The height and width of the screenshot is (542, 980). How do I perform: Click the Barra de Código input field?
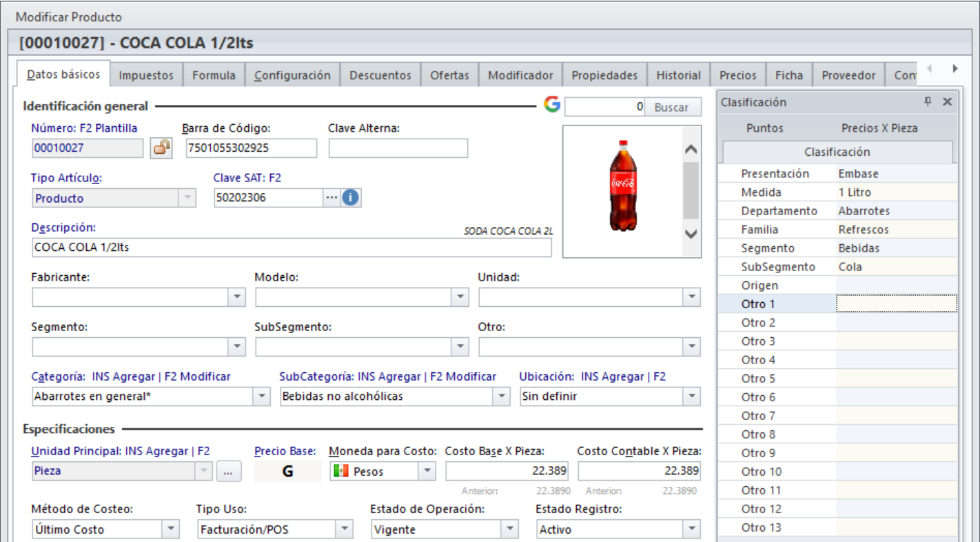click(251, 148)
